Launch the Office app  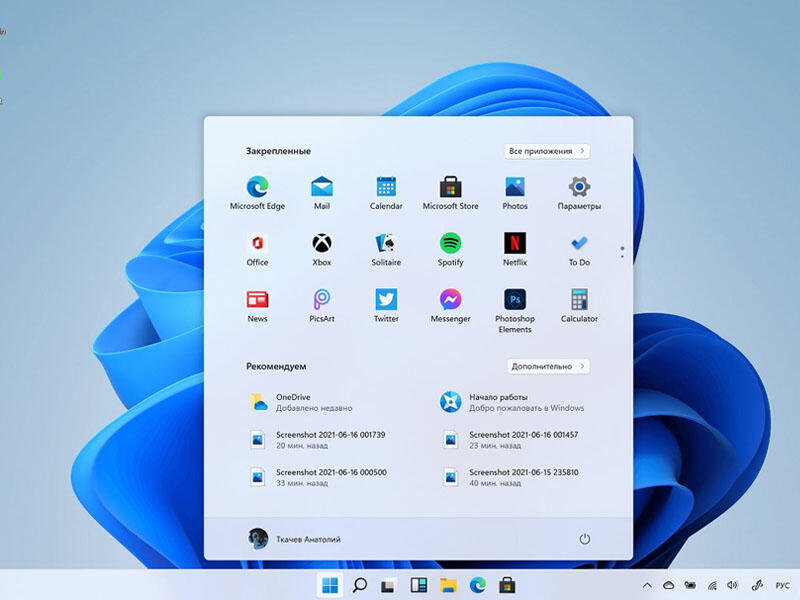click(257, 249)
